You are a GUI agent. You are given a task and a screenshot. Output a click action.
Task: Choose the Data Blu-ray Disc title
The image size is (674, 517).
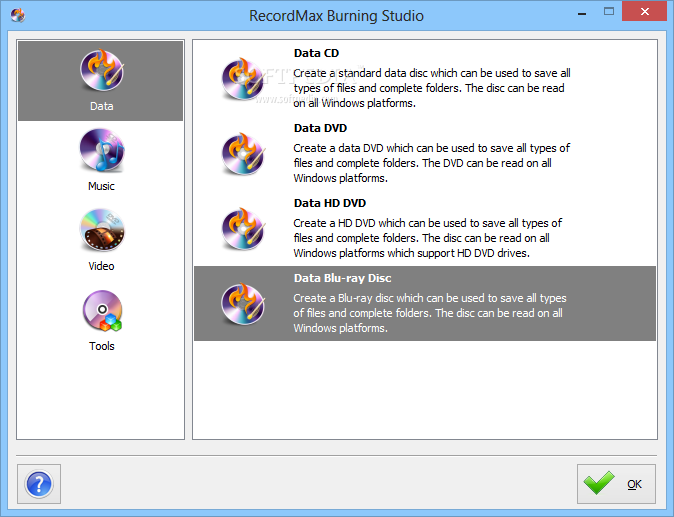click(x=343, y=278)
